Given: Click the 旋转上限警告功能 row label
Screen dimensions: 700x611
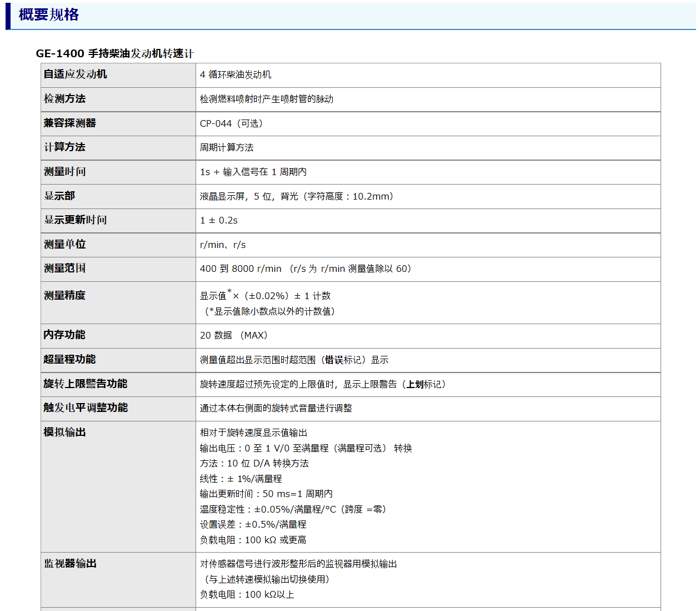Looking at the screenshot, I should click(x=86, y=384).
